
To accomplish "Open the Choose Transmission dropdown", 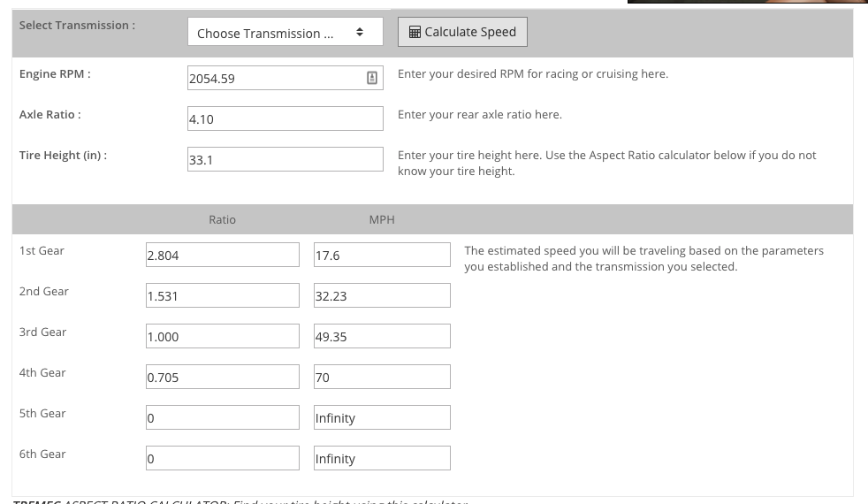I will click(286, 32).
